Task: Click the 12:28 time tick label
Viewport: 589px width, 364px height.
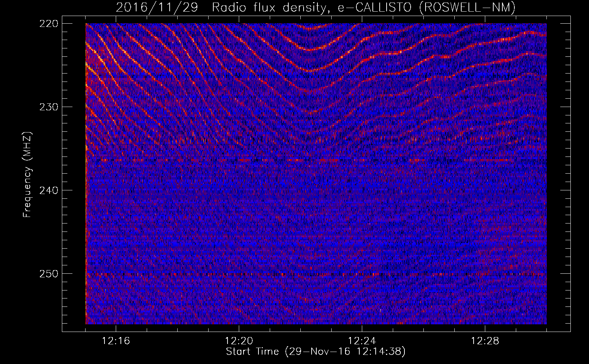Action: pos(485,341)
